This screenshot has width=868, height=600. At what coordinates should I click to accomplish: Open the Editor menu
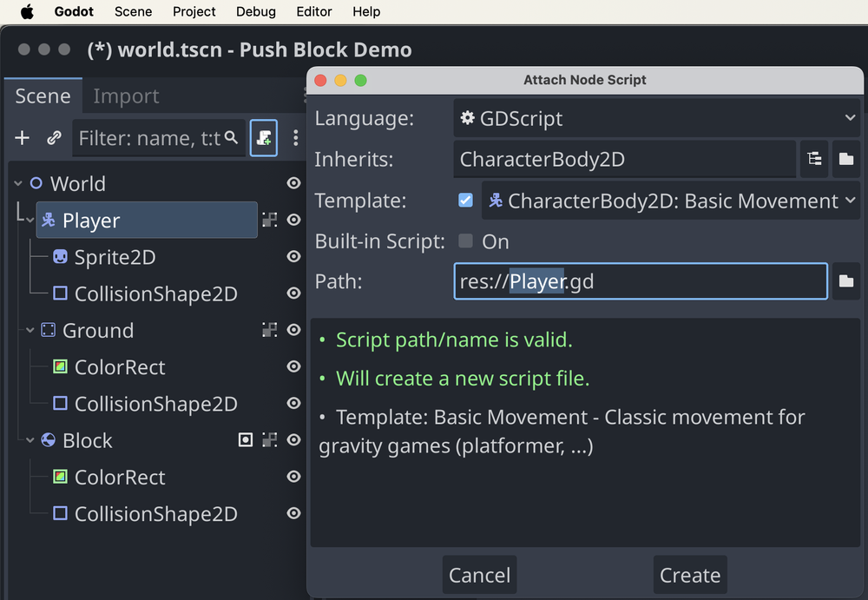(x=314, y=11)
